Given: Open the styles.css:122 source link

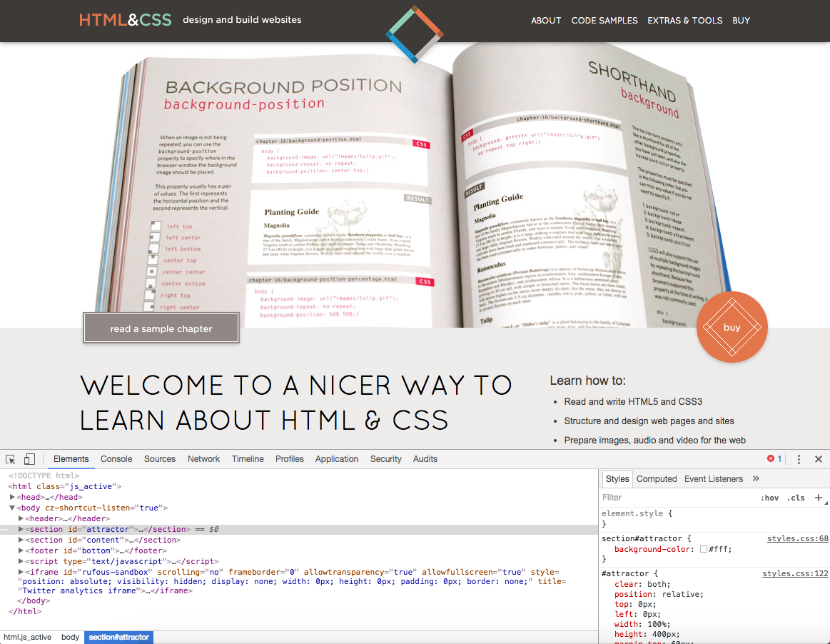Looking at the screenshot, I should [795, 573].
